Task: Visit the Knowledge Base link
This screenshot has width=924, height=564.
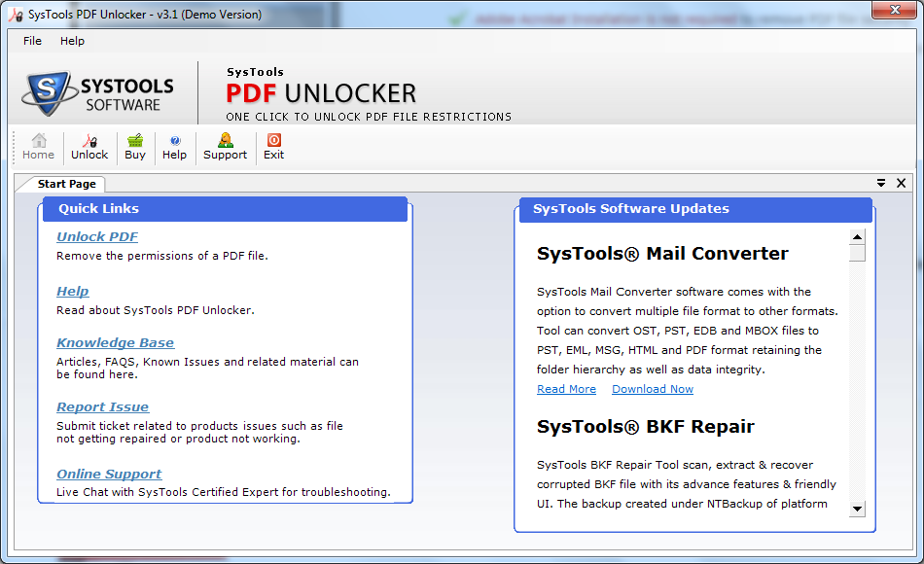Action: point(115,341)
